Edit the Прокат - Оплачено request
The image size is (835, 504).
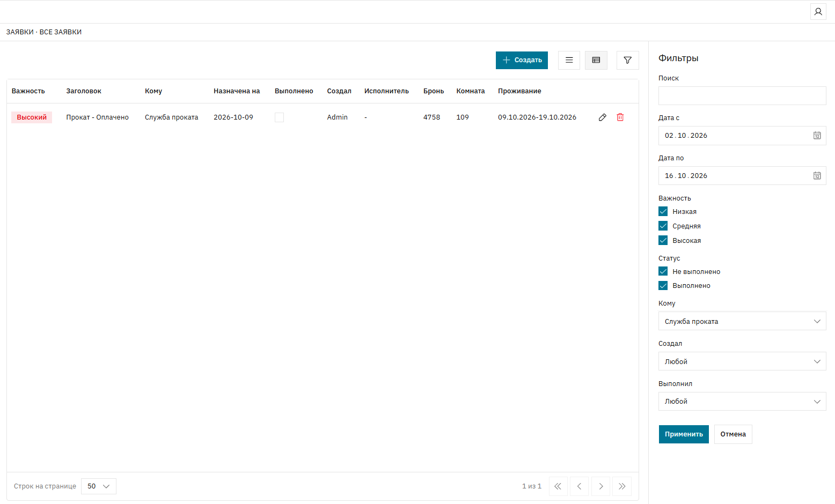[603, 117]
